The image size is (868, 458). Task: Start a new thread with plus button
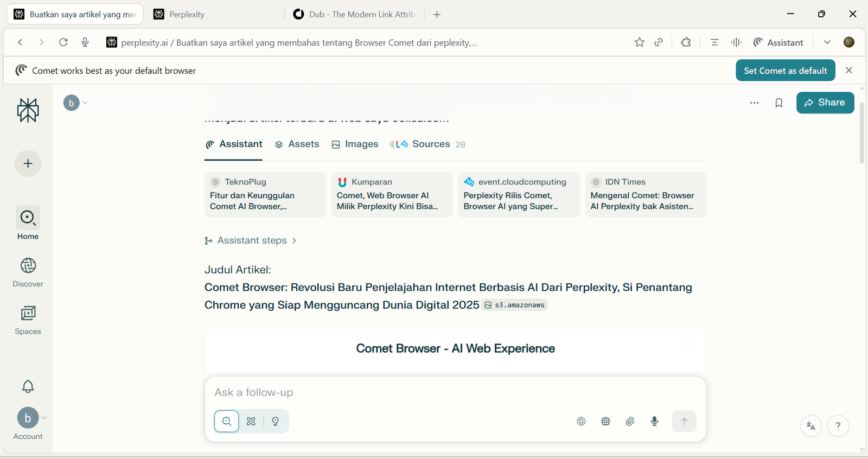pos(28,163)
